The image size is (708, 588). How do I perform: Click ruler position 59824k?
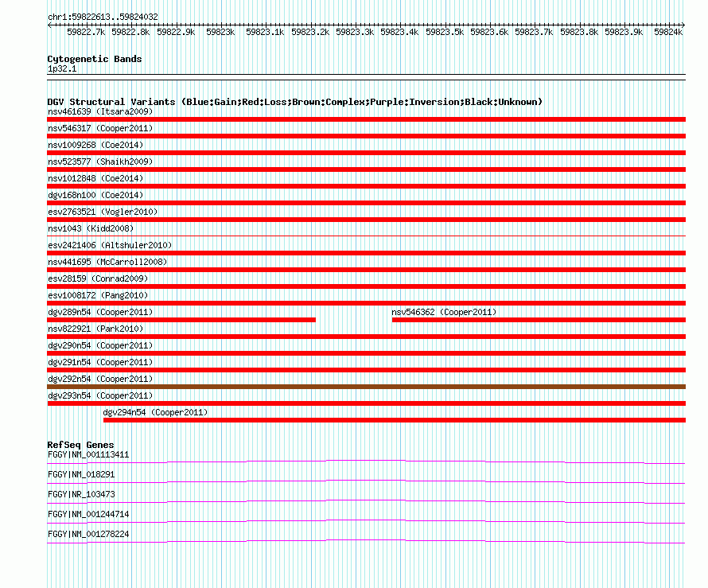668,32
